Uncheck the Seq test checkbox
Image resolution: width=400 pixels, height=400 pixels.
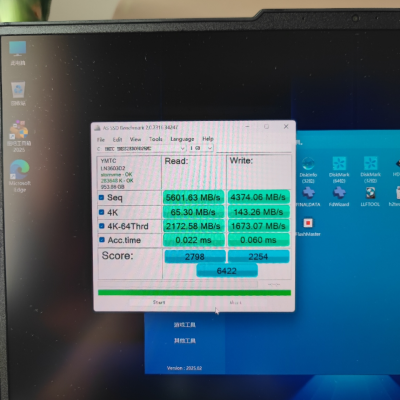click(101, 198)
